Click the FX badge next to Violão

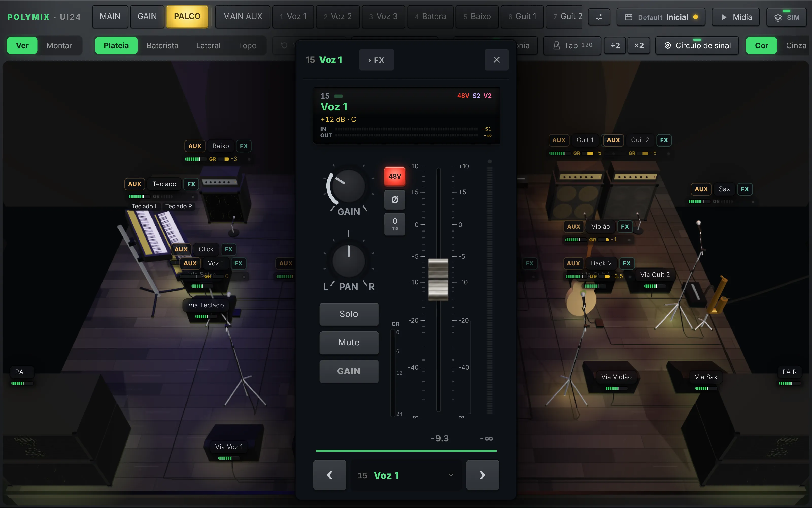point(625,227)
